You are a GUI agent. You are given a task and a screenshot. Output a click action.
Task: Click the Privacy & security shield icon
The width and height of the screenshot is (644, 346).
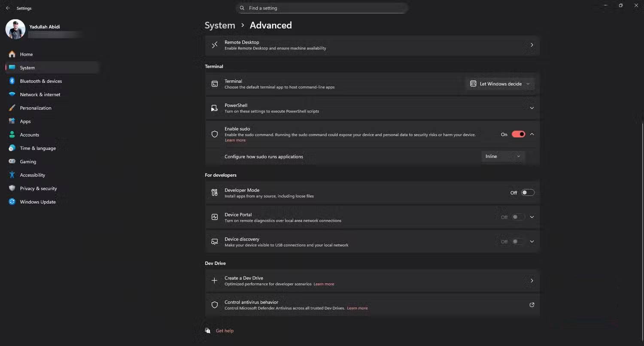click(12, 188)
